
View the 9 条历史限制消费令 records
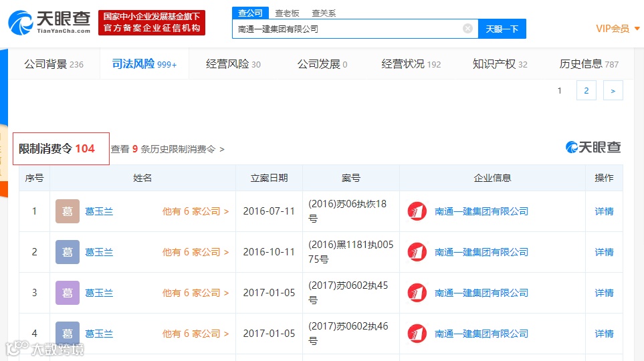168,149
